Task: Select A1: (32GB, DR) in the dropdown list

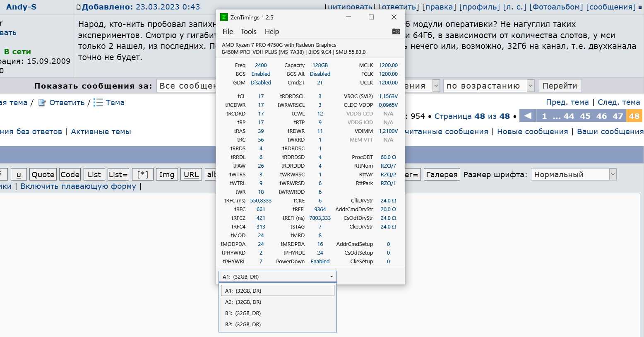Action: (x=278, y=291)
